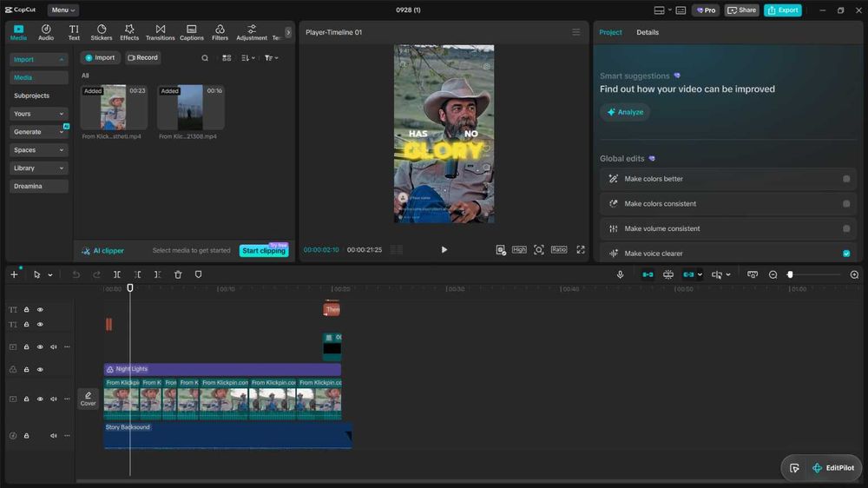Record voiceover with the microphone icon
The width and height of the screenshot is (868, 488).
(x=620, y=274)
